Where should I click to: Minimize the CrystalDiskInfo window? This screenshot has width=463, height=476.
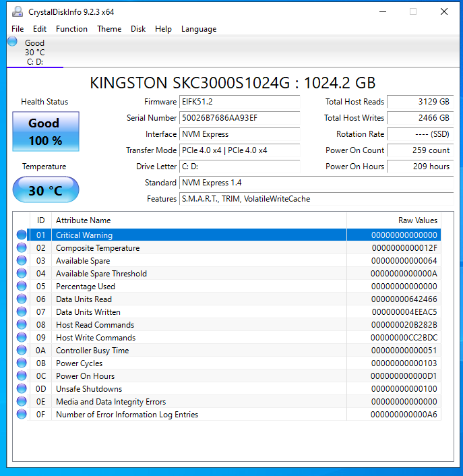(383, 12)
